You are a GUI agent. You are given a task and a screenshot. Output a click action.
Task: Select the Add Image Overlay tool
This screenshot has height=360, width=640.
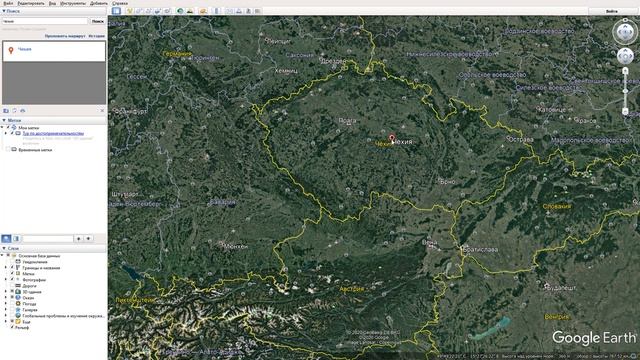coord(158,11)
